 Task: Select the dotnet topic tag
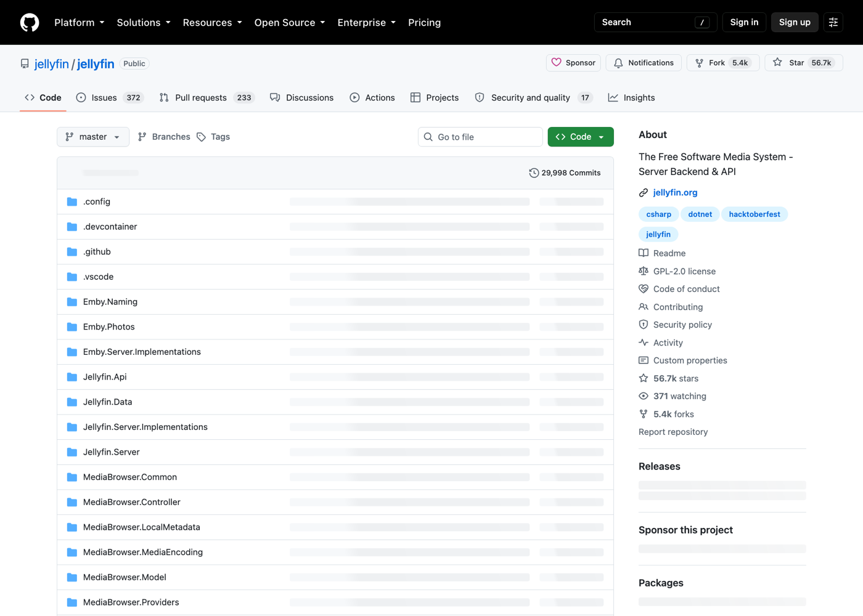coord(700,214)
